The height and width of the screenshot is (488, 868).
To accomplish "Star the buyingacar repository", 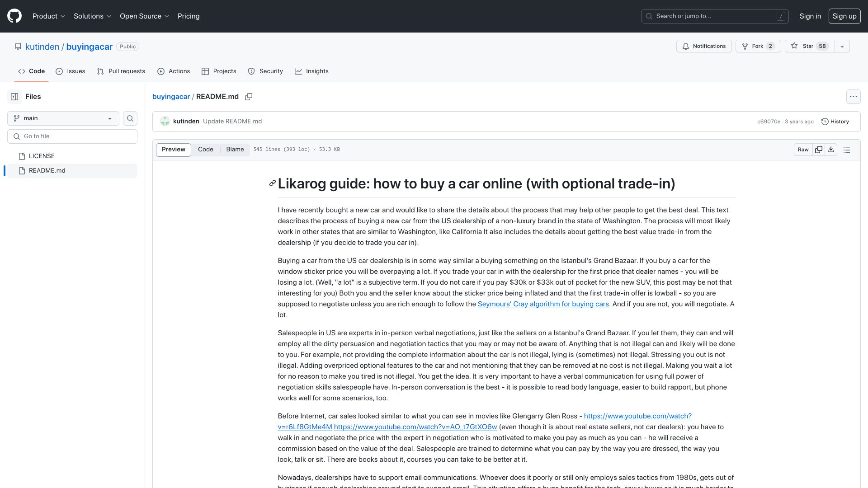I will click(810, 47).
